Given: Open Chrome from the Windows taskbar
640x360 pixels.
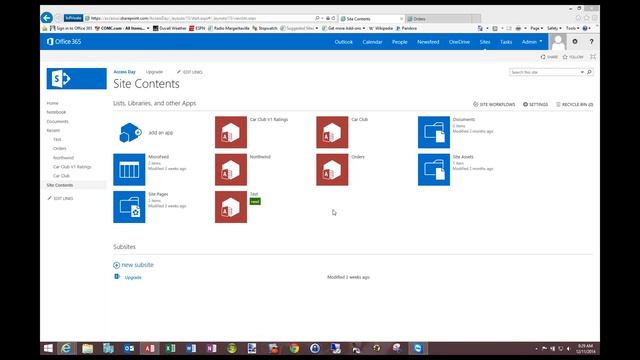Looking at the screenshot, I should pyautogui.click(x=294, y=348).
